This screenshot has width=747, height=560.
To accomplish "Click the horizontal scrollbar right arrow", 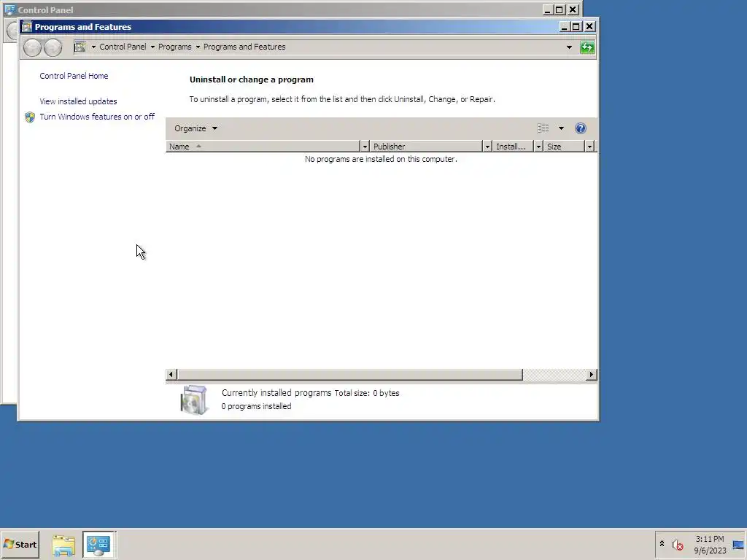I will 591,374.
